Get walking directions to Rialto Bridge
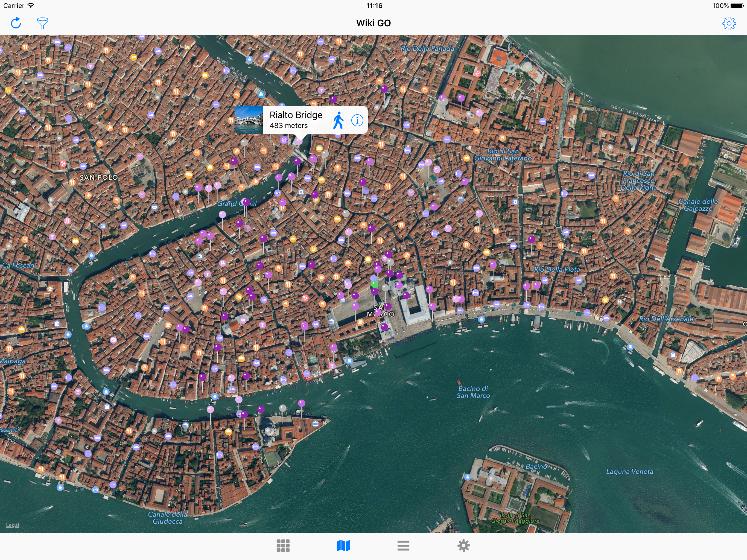The image size is (747, 560). tap(338, 120)
